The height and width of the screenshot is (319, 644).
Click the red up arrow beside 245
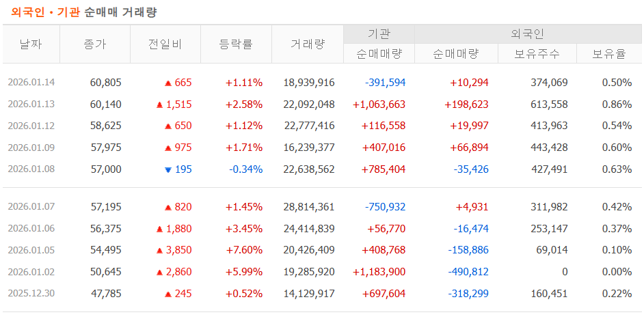click(x=167, y=294)
